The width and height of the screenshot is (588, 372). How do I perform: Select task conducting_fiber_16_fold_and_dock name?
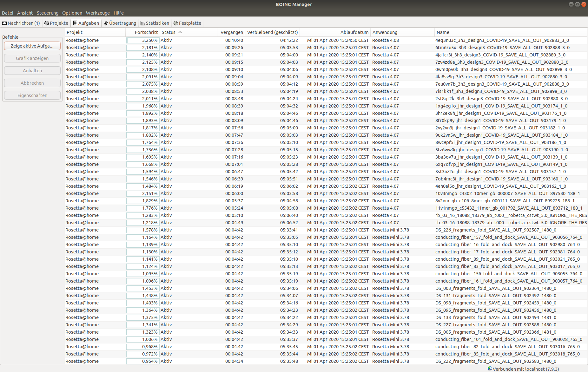(507, 245)
